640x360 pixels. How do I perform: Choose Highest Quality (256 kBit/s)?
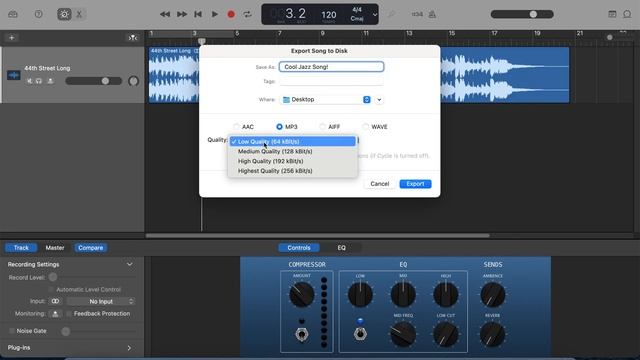point(292,171)
